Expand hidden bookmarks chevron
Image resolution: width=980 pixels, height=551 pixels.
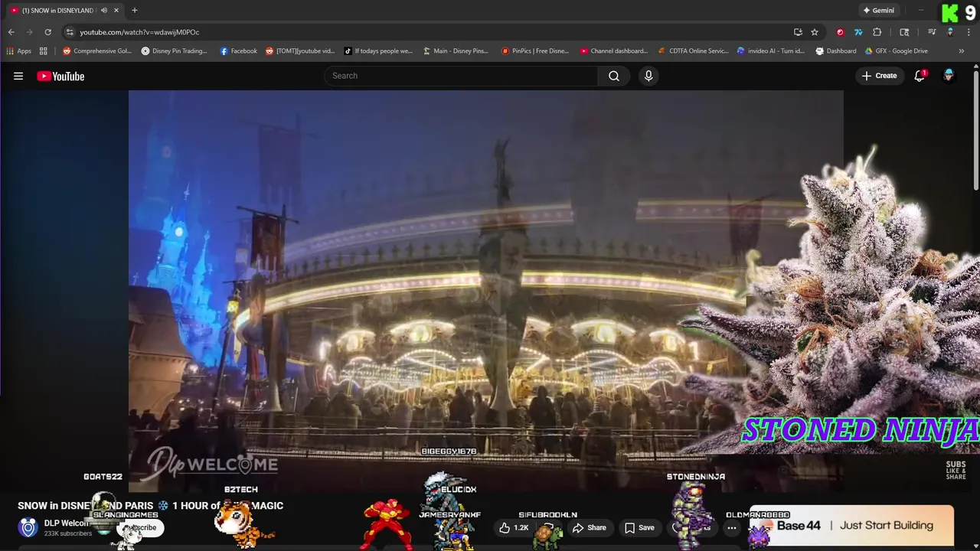962,51
